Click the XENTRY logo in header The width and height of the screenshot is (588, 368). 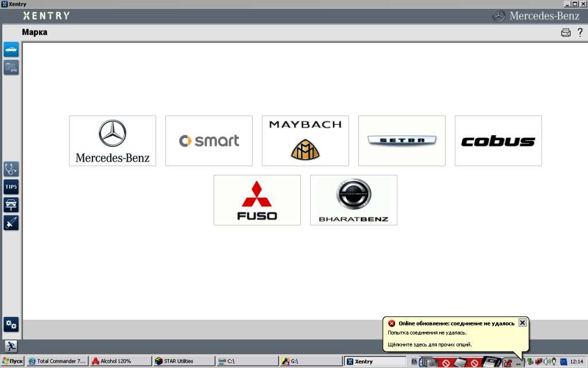(x=46, y=16)
